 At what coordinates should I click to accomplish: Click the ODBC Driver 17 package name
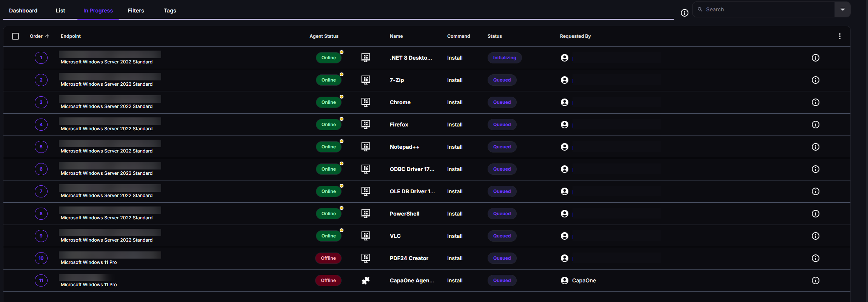412,169
